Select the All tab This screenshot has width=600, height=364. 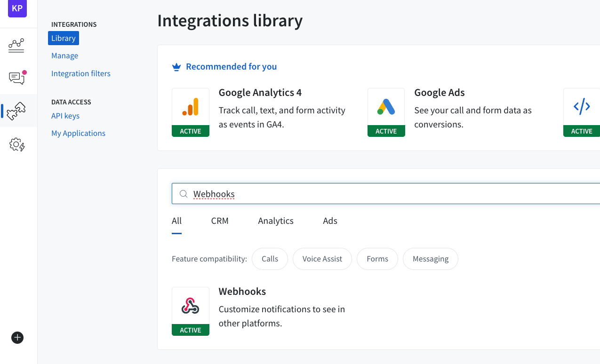coord(177,221)
